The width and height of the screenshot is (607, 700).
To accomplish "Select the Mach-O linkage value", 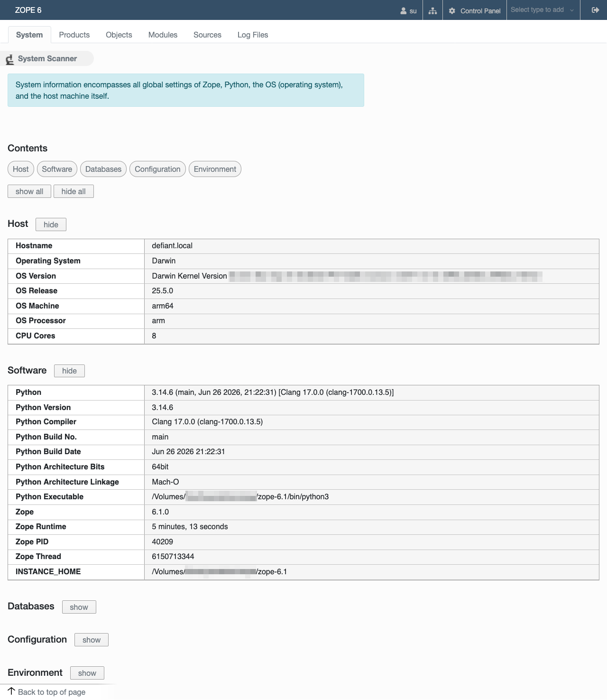I will [x=166, y=482].
